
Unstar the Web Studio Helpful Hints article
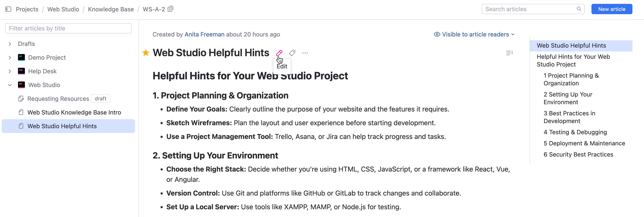146,53
